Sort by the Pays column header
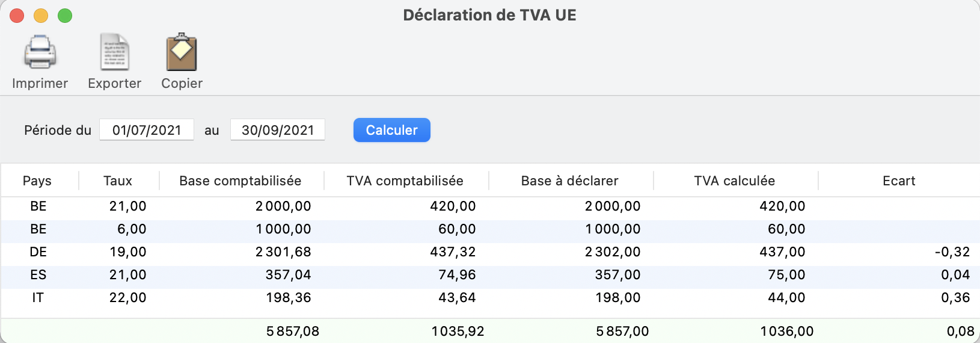The width and height of the screenshot is (980, 343). [37, 181]
